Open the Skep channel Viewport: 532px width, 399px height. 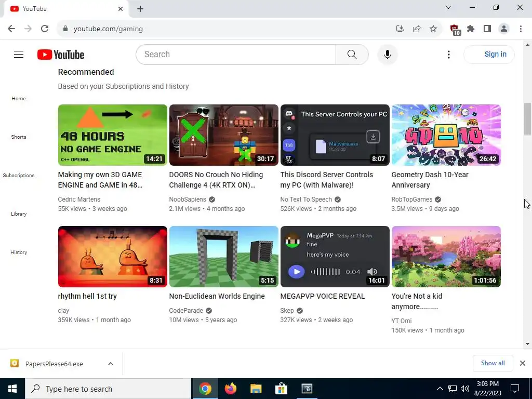(x=287, y=311)
